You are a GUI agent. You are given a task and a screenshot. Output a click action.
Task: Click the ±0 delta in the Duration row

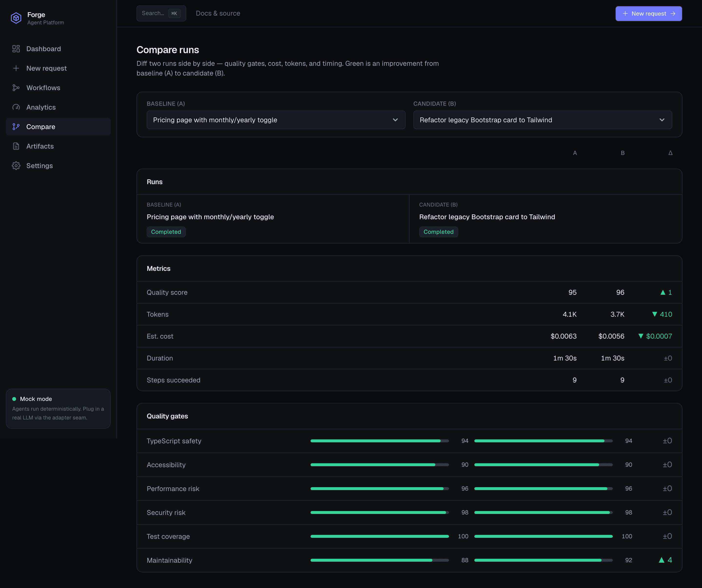[668, 358]
